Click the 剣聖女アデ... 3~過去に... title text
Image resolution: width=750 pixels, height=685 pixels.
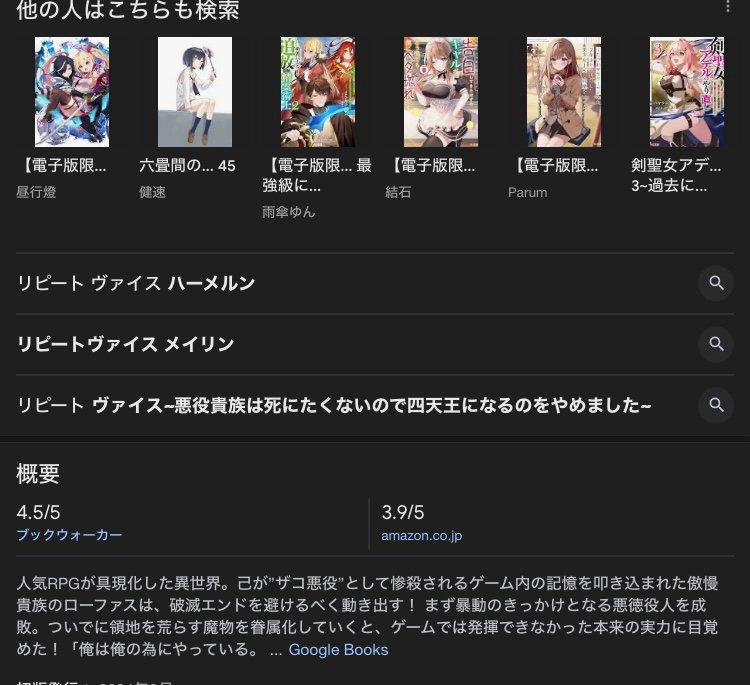676,176
